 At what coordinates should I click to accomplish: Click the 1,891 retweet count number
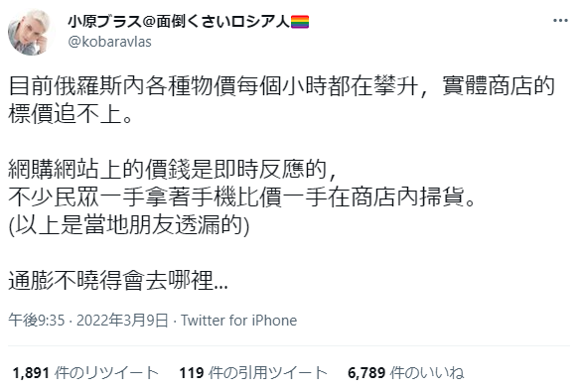pos(31,373)
